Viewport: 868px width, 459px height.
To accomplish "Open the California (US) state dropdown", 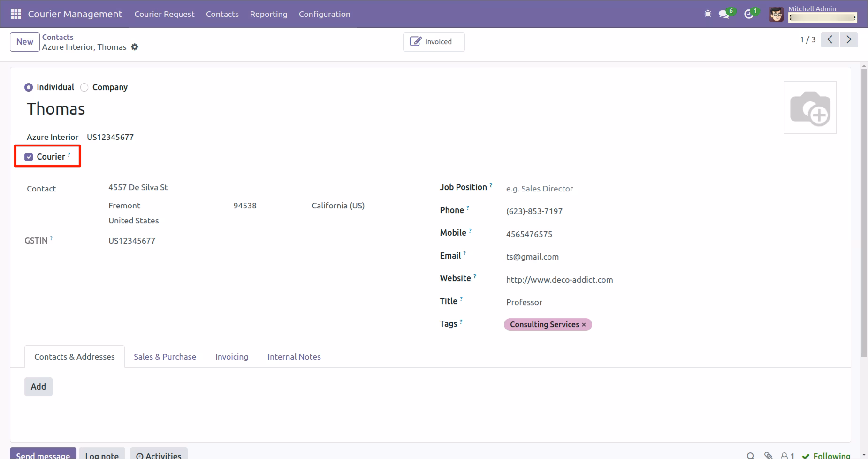I will [x=338, y=206].
